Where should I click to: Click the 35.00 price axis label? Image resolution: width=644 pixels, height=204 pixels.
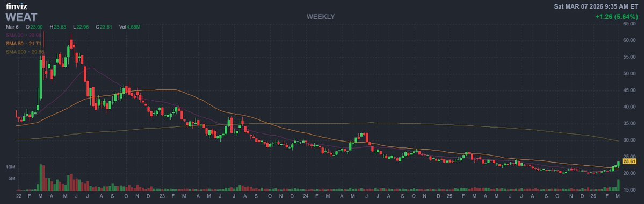tap(629, 123)
